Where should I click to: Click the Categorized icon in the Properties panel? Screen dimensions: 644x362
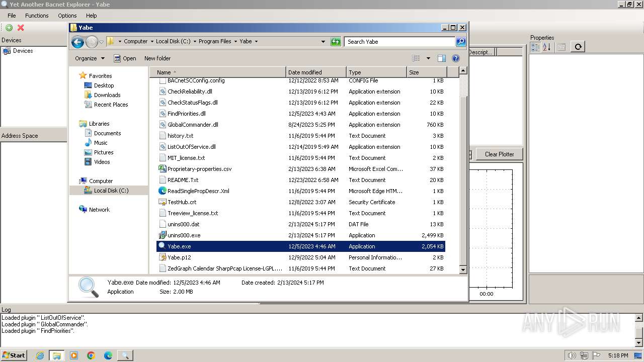535,47
